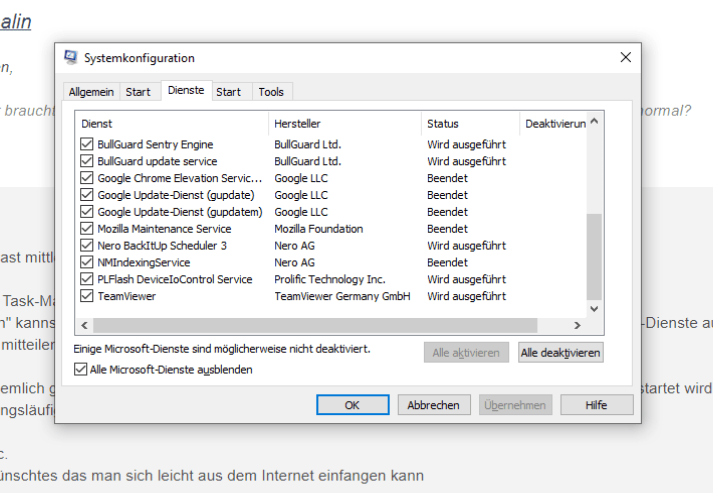Select the Dienste tab

[x=186, y=90]
